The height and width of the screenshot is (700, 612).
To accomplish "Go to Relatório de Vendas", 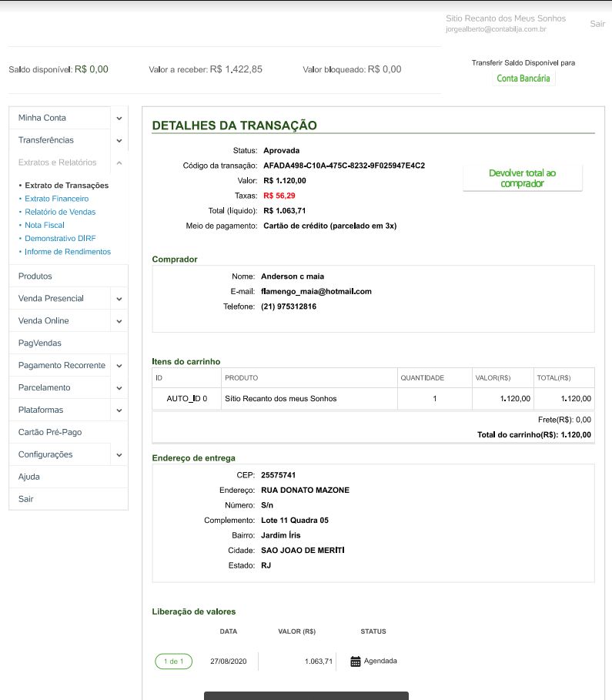I will coord(60,212).
